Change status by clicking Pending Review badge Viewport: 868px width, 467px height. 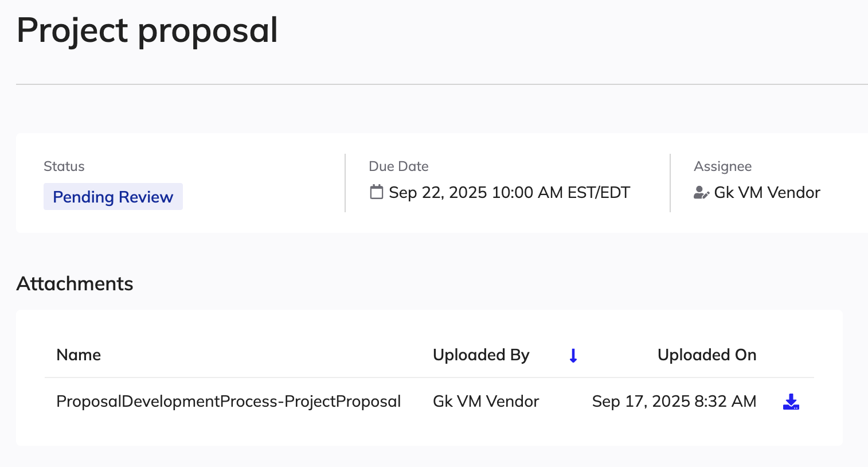point(113,197)
